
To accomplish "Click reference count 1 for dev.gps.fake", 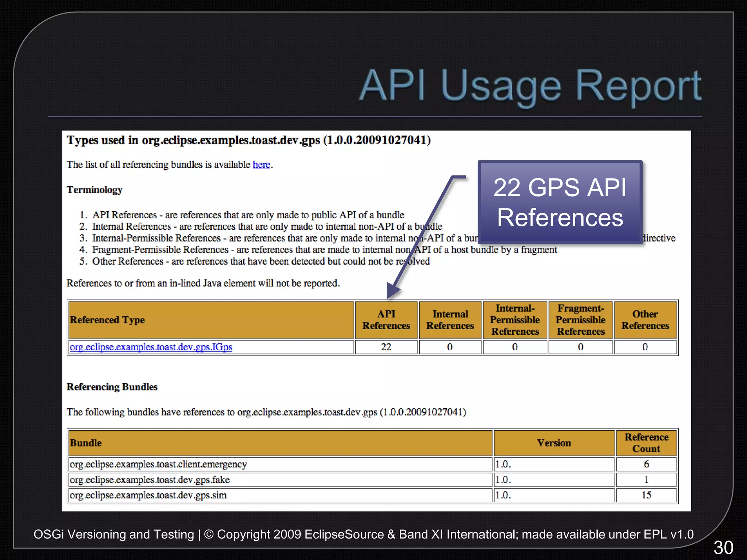I will 647,480.
